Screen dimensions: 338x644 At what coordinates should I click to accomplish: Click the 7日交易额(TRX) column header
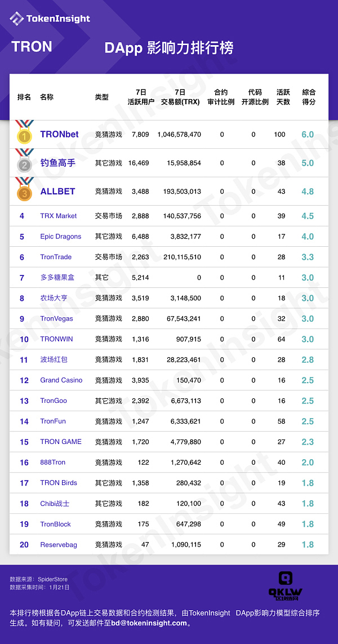180,97
